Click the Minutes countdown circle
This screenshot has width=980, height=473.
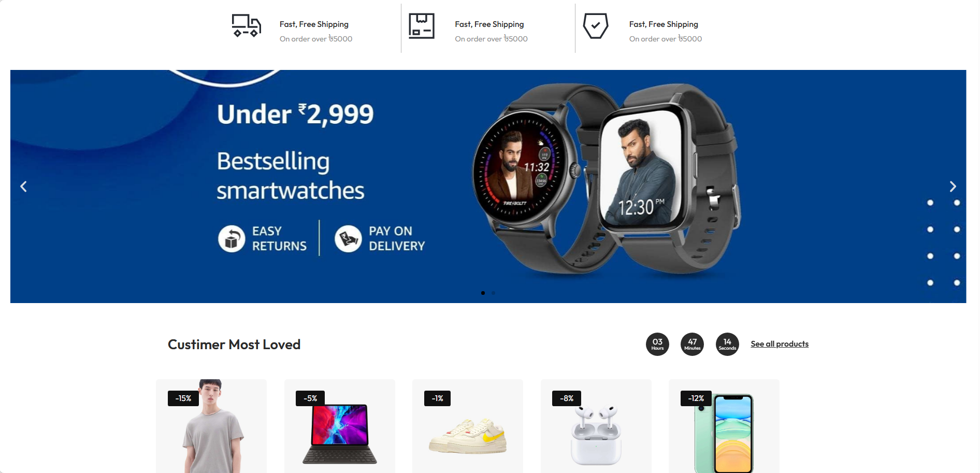[693, 344]
